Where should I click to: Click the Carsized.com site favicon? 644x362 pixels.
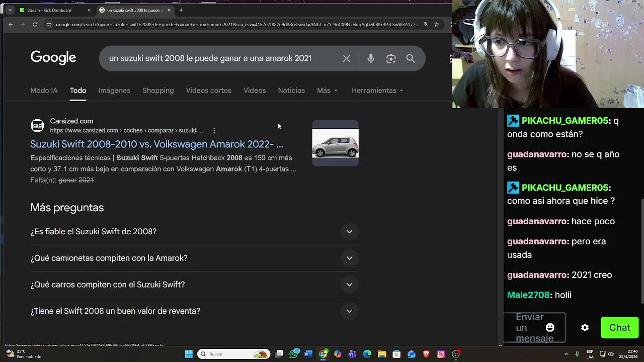click(37, 125)
